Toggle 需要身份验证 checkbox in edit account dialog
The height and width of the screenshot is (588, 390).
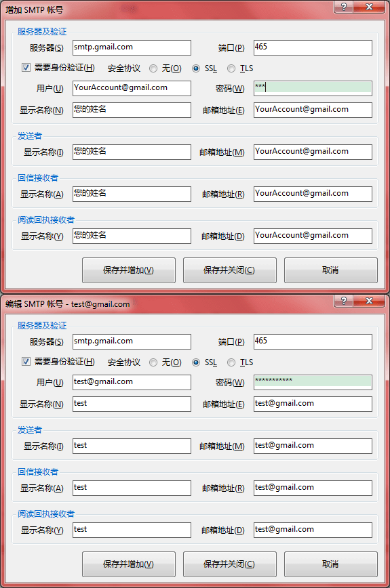coord(26,362)
